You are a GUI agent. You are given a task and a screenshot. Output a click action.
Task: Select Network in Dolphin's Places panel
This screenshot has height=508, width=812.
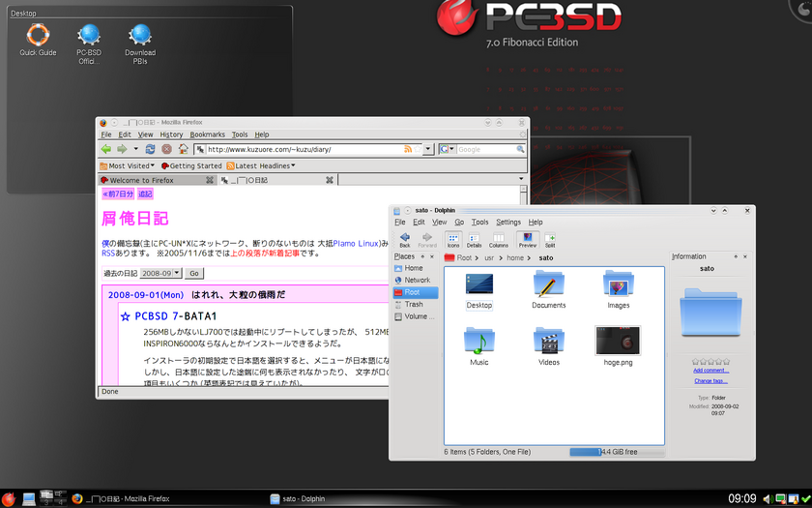point(416,280)
